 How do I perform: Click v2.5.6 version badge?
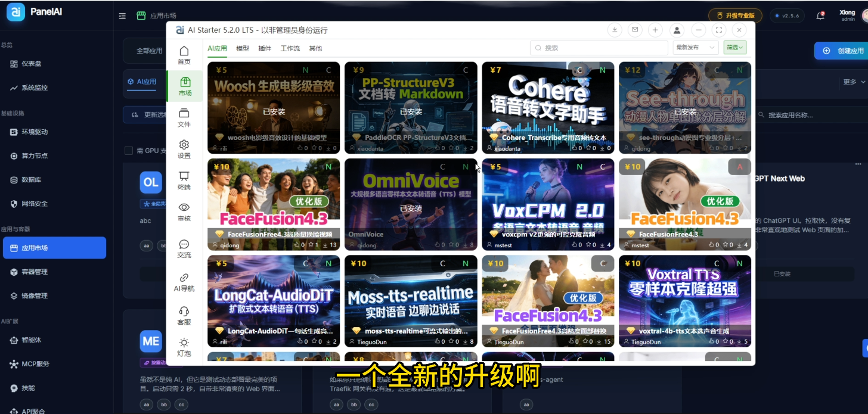tap(787, 15)
